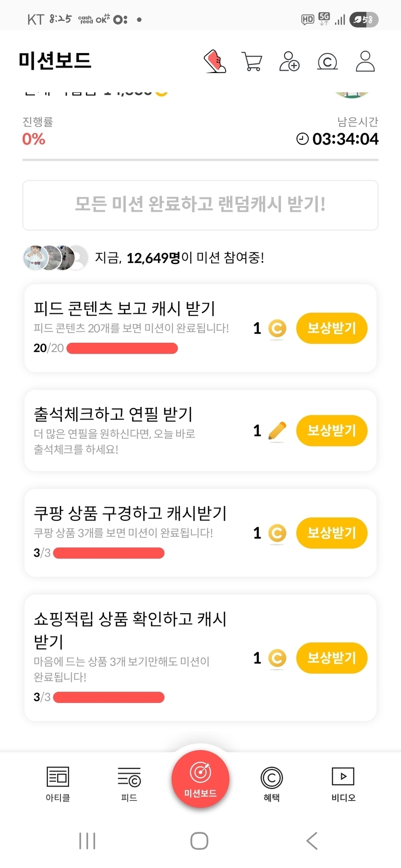401x868 pixels.
Task: Open the cash coin icon in header
Action: [327, 62]
